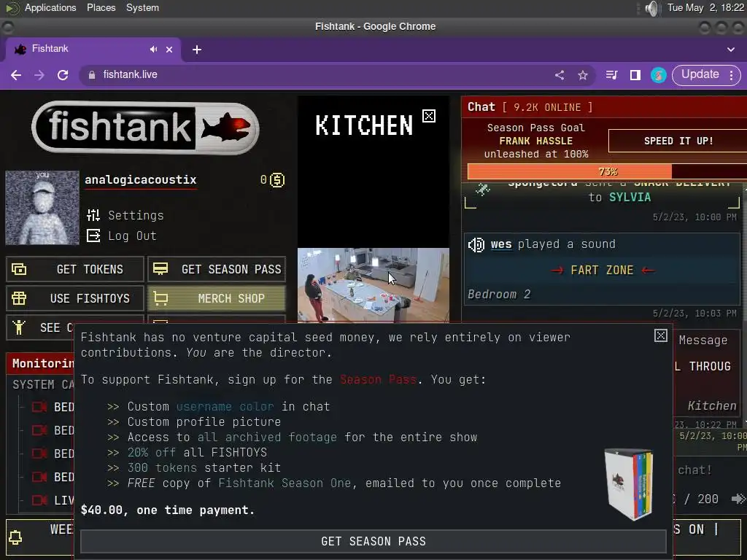Go forward in browser history
The image size is (747, 560).
coord(39,75)
